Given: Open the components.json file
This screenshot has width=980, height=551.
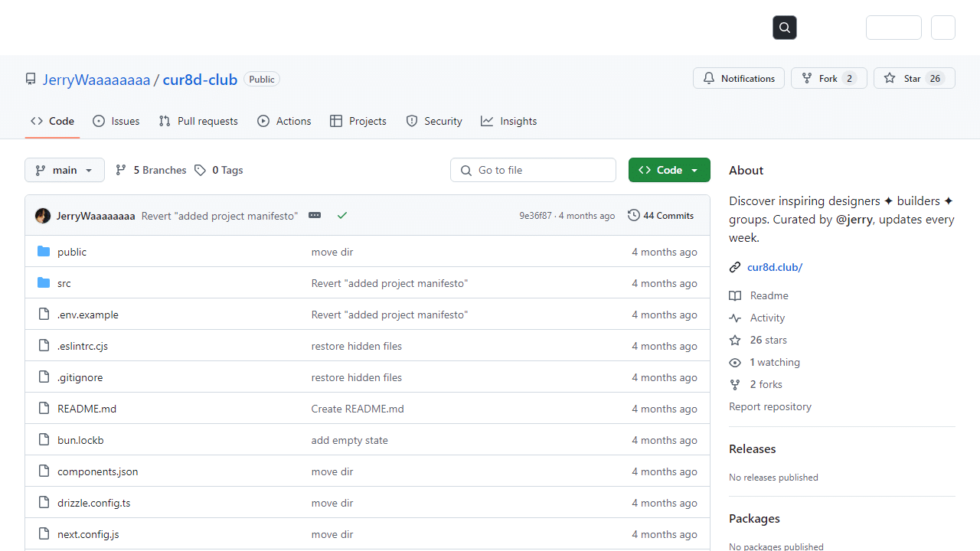Looking at the screenshot, I should click(98, 471).
